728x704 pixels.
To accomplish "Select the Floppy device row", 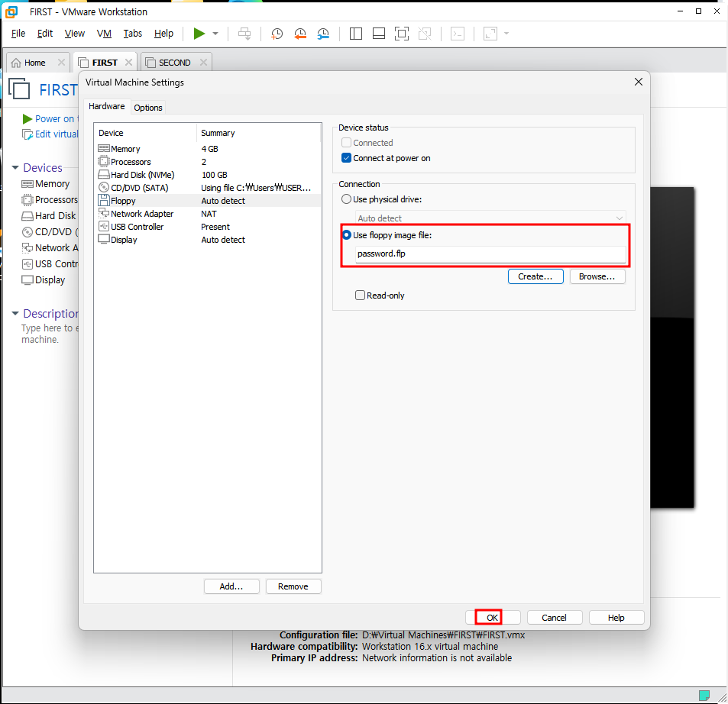I will click(x=207, y=201).
